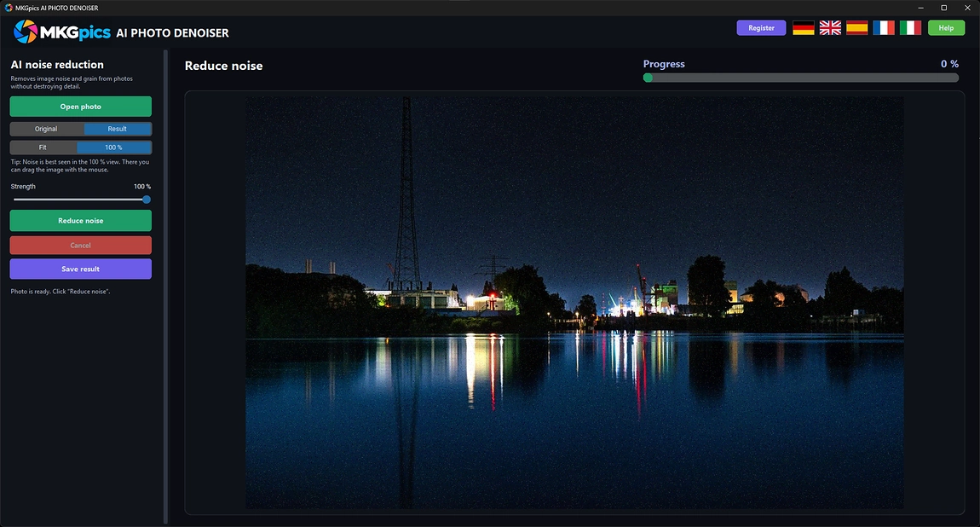Click the Strength slider handle
This screenshot has width=980, height=527.
click(x=147, y=200)
